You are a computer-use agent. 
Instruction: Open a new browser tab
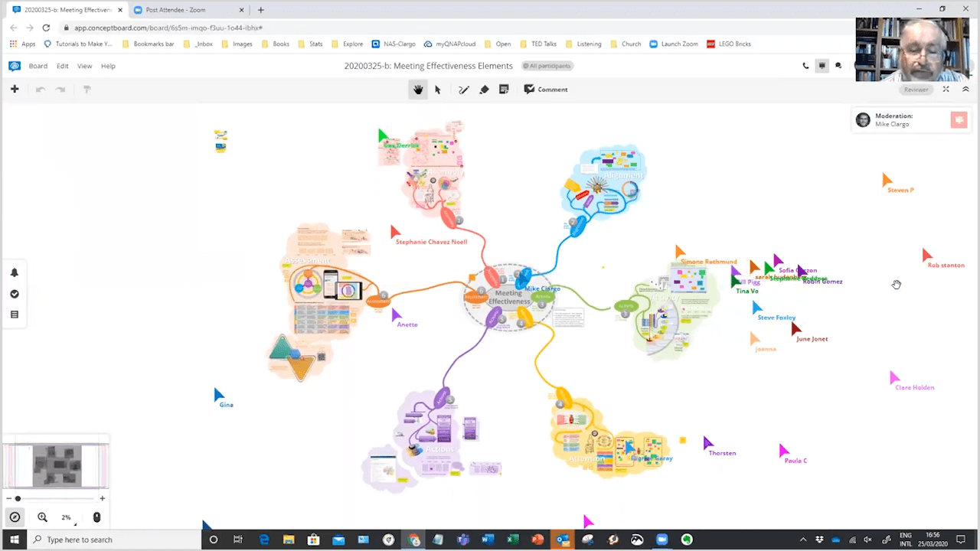[260, 10]
